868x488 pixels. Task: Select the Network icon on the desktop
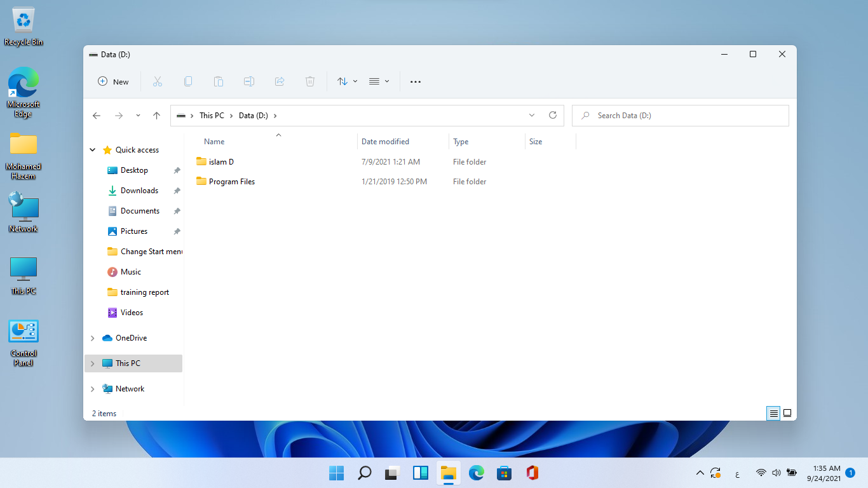click(x=24, y=212)
